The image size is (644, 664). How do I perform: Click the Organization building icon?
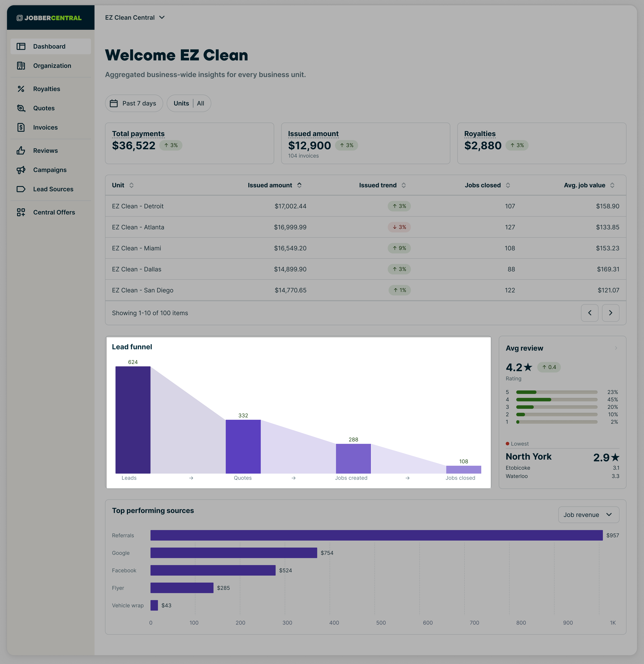tap(21, 66)
